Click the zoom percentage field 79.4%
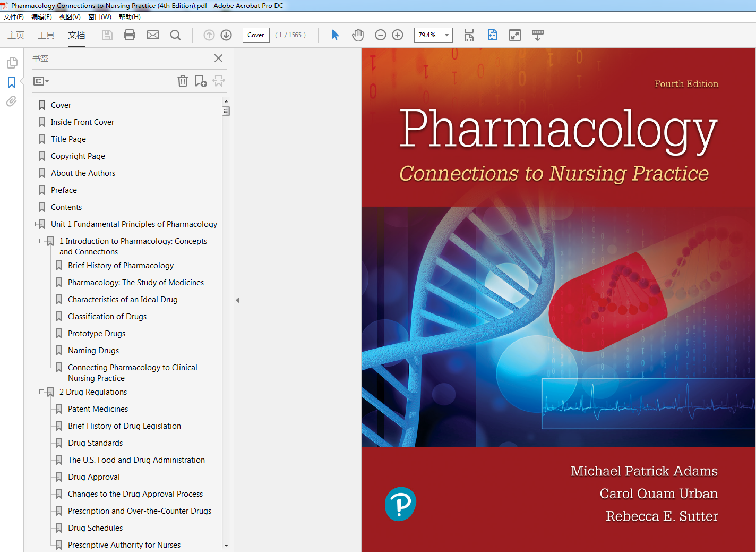This screenshot has width=756, height=552. coord(428,35)
